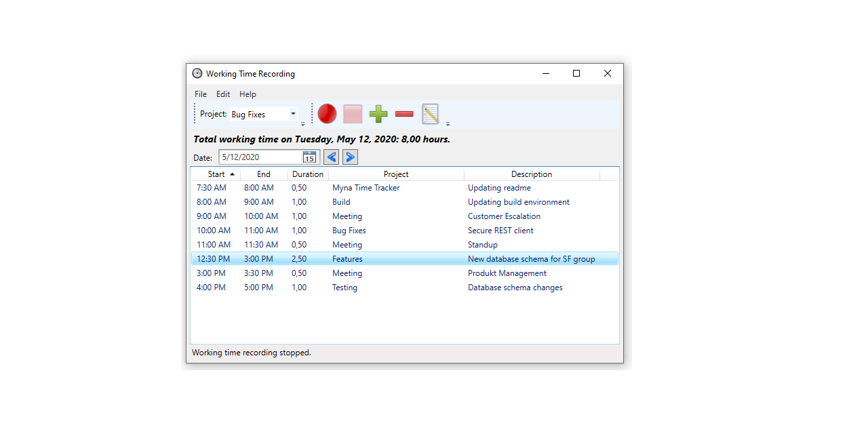This screenshot has height=434, width=868.
Task: Go to the previous day with left arrow
Action: tap(332, 157)
